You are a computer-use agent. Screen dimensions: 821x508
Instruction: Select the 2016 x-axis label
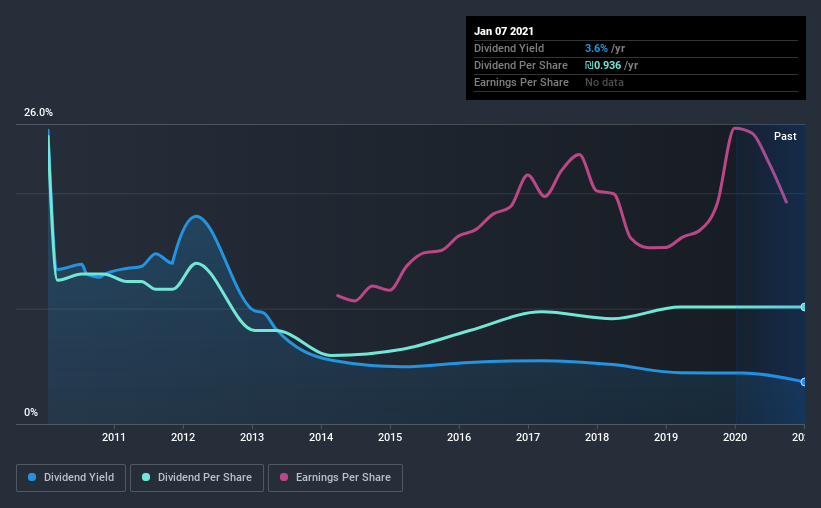[x=459, y=437]
